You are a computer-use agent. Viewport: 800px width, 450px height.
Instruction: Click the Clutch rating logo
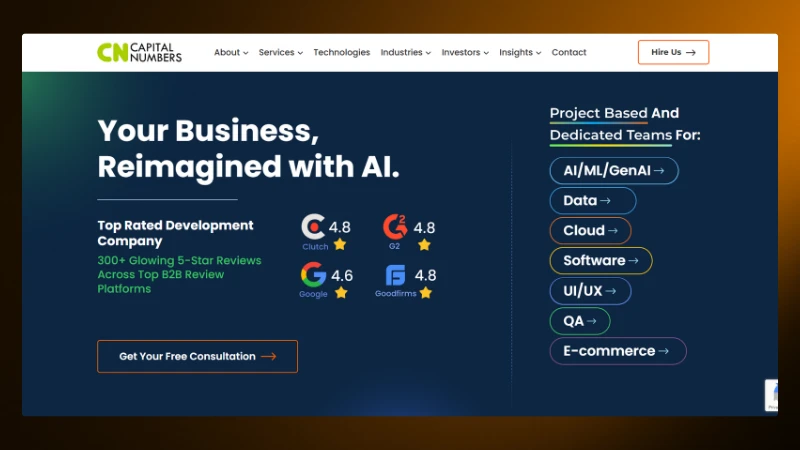tap(313, 227)
